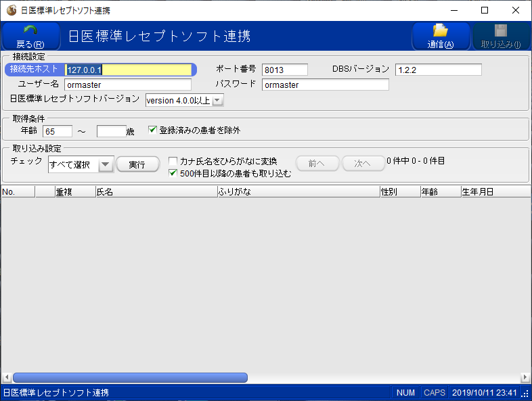Click the application icon in title bar
The image size is (532, 401).
[11, 10]
